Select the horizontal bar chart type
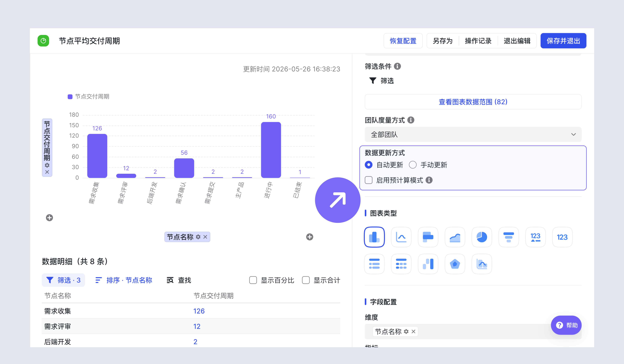The height and width of the screenshot is (364, 624). 428,237
